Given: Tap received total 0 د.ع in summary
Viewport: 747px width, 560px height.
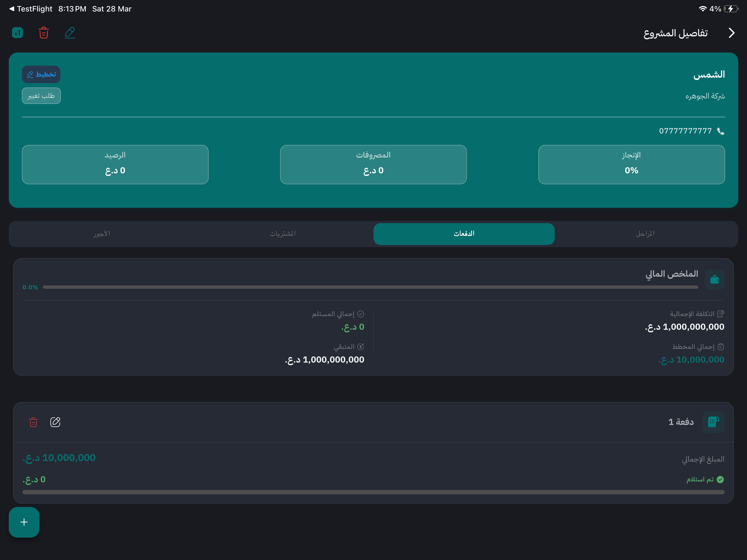Looking at the screenshot, I should 352,327.
